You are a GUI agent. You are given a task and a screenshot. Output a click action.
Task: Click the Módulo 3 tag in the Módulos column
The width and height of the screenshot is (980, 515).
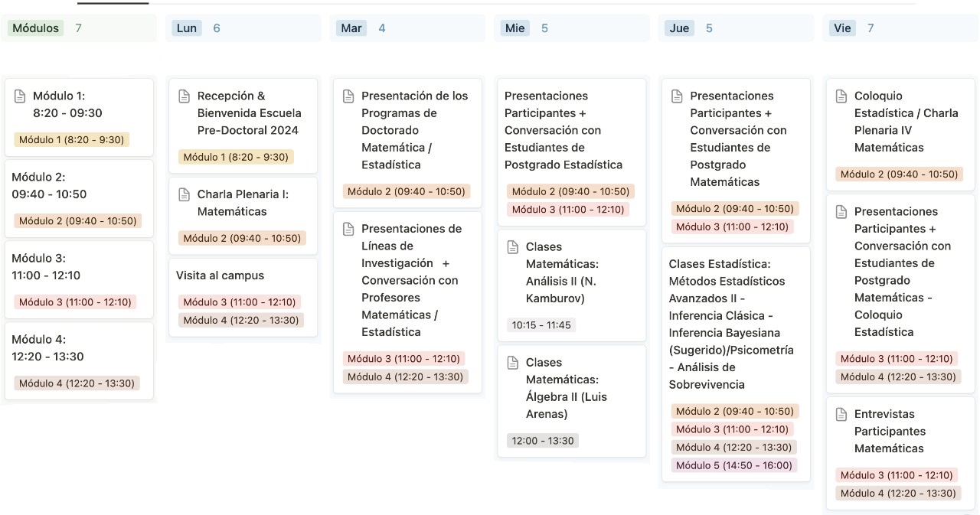coord(75,302)
